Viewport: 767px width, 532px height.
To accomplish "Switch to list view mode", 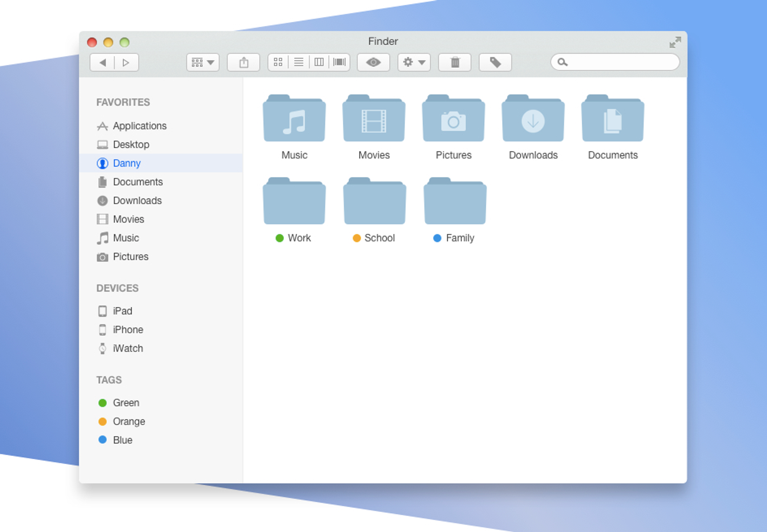I will pyautogui.click(x=298, y=62).
